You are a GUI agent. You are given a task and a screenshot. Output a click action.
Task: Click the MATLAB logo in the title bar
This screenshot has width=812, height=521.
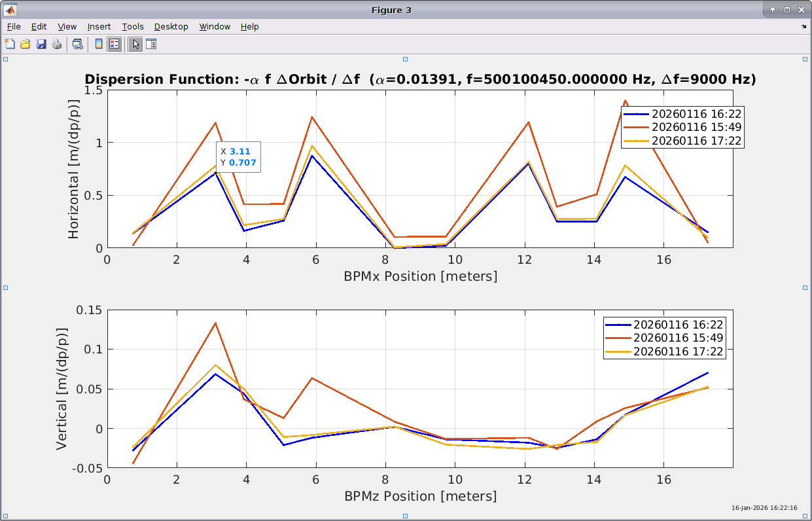click(x=10, y=10)
